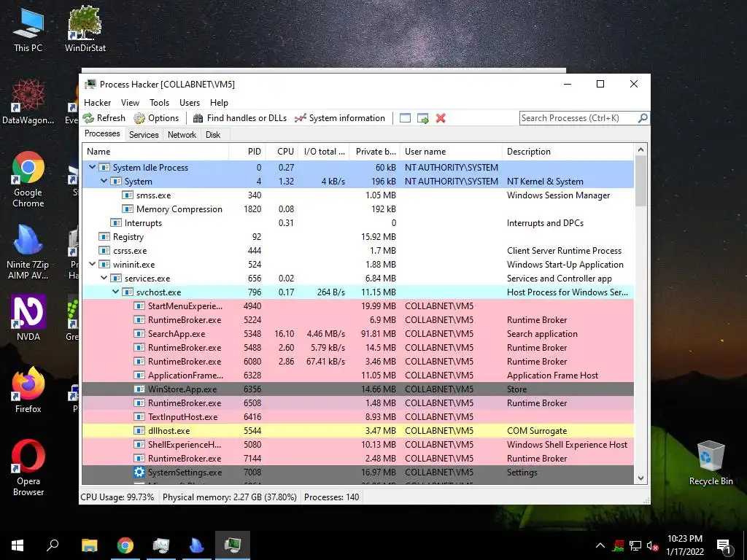Select the smss.exe process row

click(357, 195)
